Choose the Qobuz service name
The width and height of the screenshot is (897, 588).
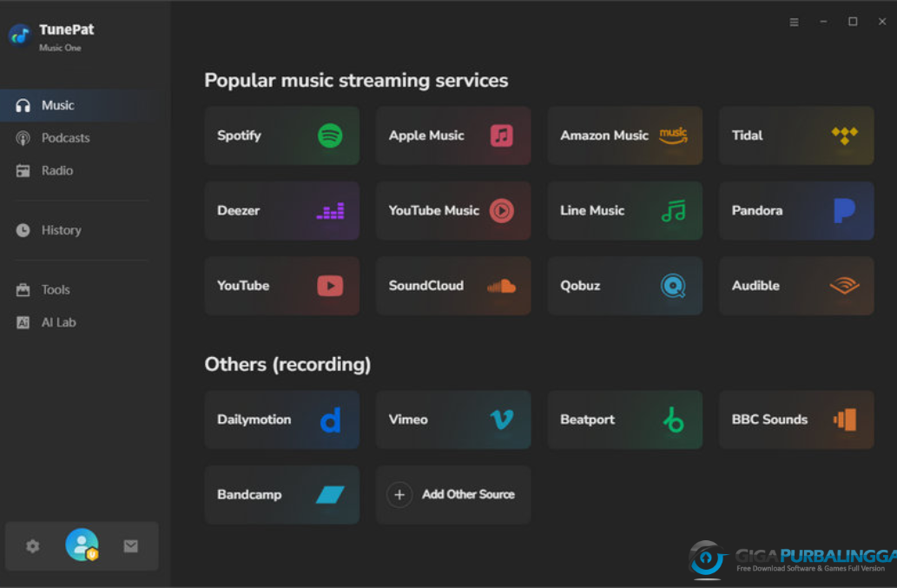coord(580,286)
